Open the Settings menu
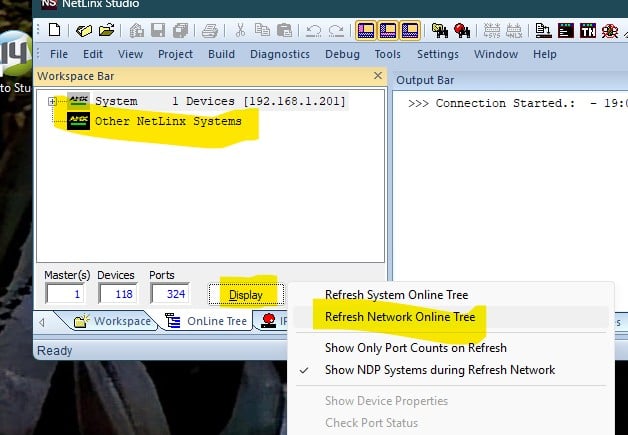628x435 pixels. (x=438, y=54)
